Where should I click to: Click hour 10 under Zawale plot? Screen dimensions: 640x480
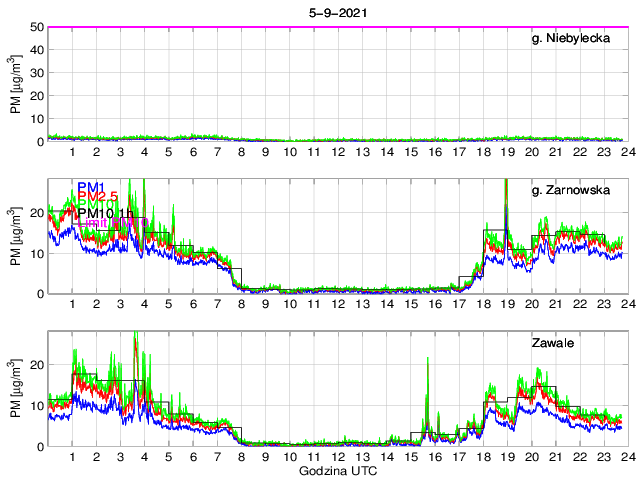[290, 457]
